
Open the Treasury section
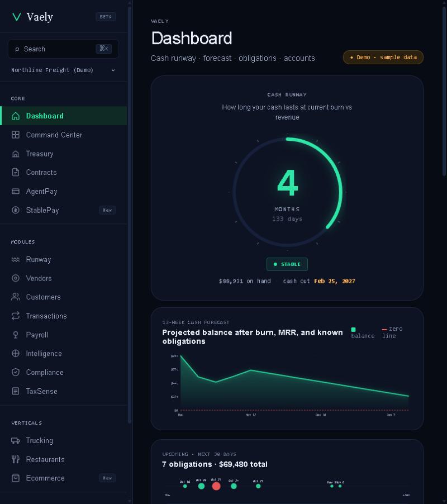(64, 154)
